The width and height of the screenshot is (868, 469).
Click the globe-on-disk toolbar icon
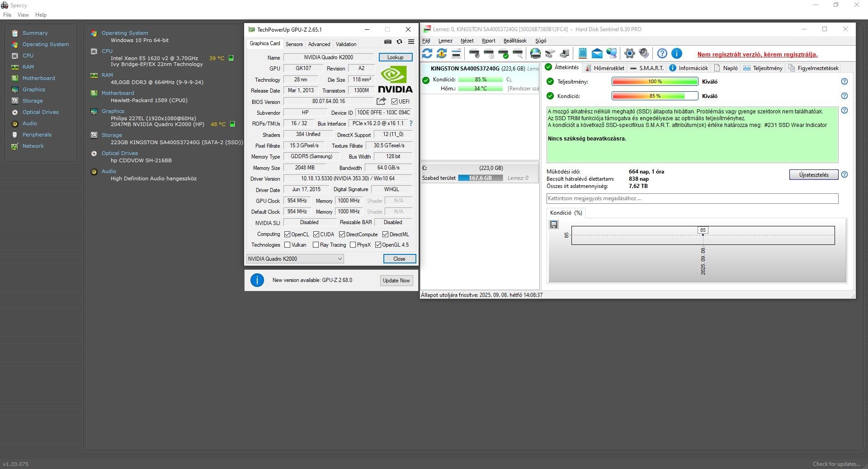535,54
